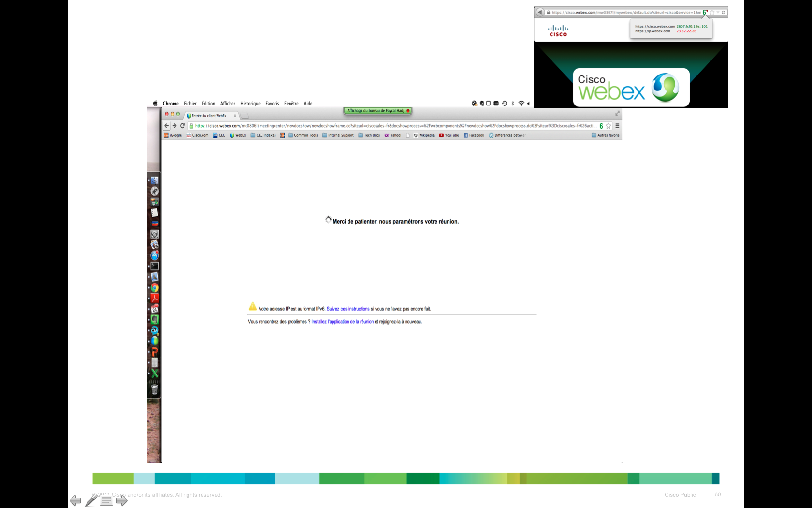Screen dimensions: 812x508
Task: Click Installez l'application de la réunion link
Action: (x=342, y=322)
